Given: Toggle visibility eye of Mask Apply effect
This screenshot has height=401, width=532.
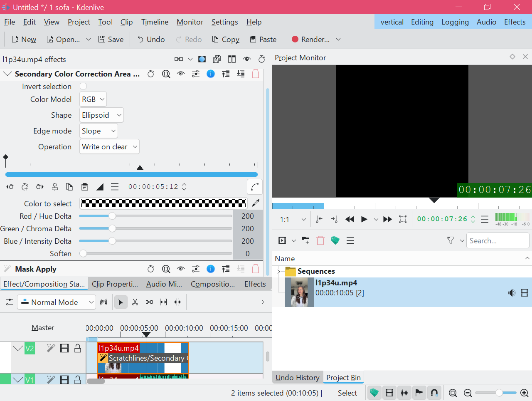Looking at the screenshot, I should point(181,269).
